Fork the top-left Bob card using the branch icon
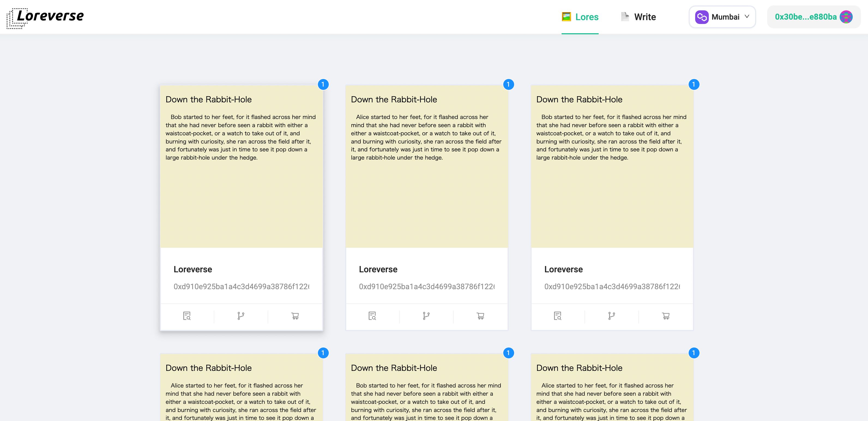 pyautogui.click(x=241, y=316)
